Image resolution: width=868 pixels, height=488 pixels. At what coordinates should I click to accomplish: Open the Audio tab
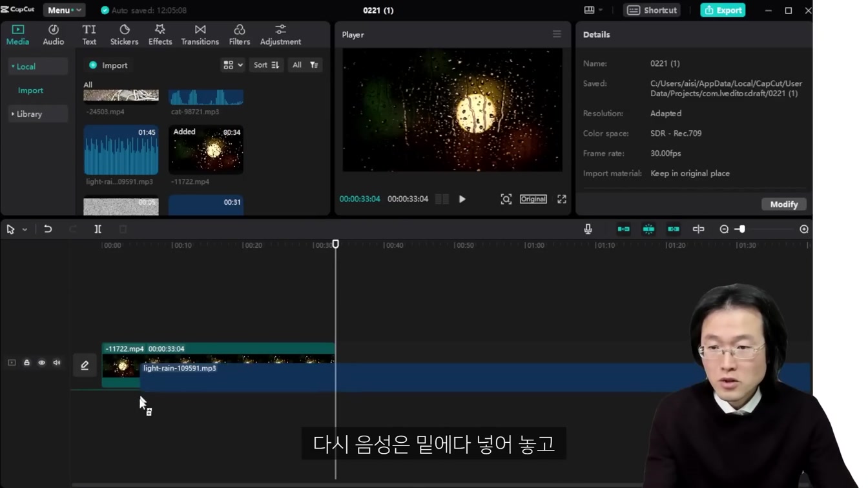tap(53, 35)
